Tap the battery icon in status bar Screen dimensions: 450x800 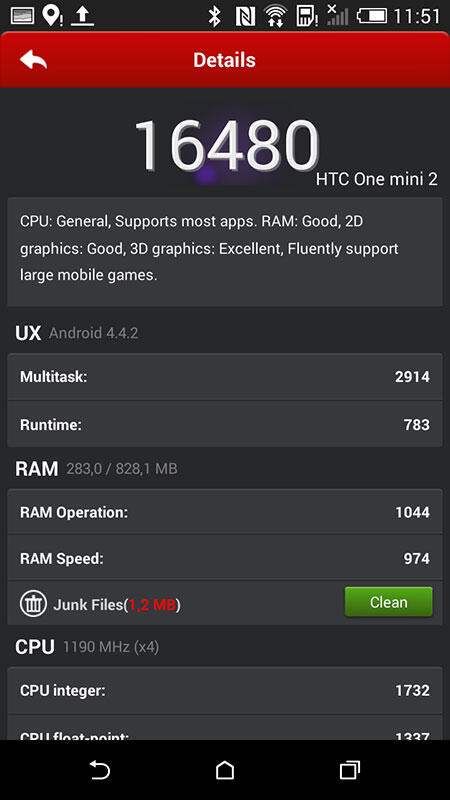point(372,16)
